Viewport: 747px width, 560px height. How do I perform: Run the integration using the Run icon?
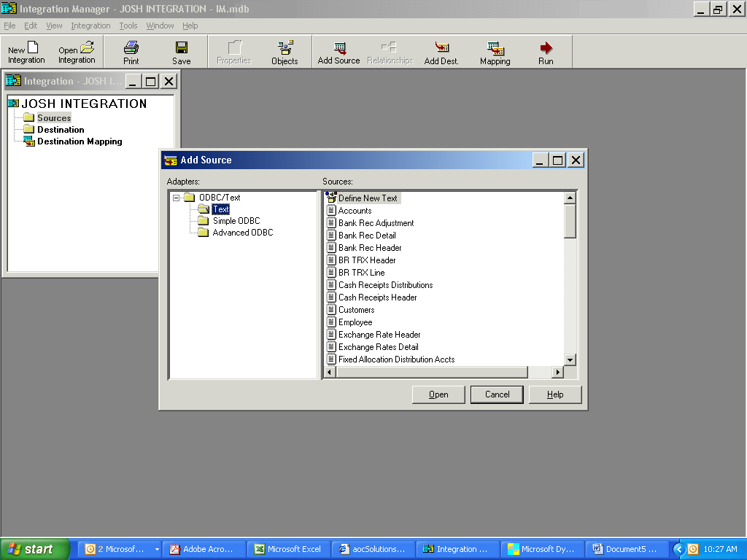(545, 51)
